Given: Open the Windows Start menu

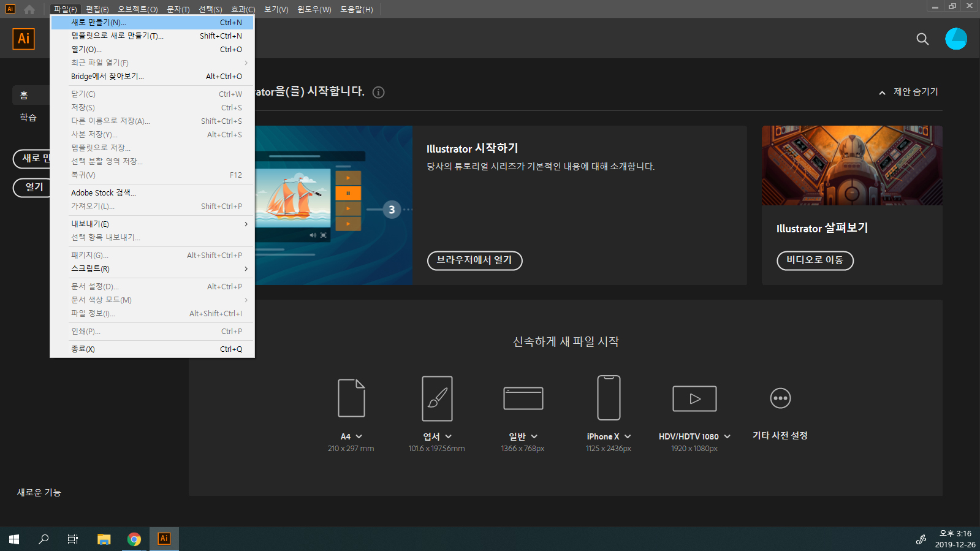Looking at the screenshot, I should (14, 539).
